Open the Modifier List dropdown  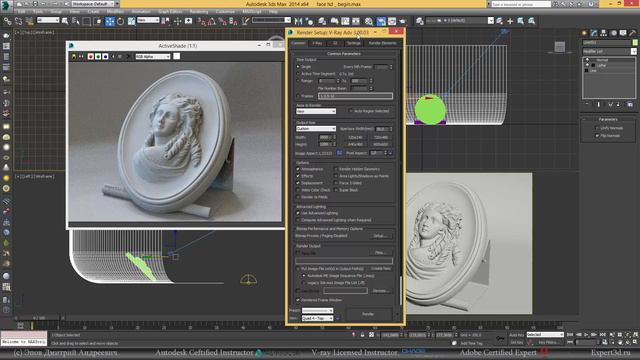coord(609,51)
